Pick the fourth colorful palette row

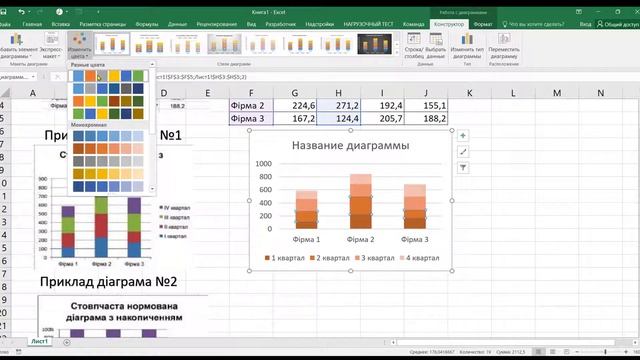tap(108, 113)
